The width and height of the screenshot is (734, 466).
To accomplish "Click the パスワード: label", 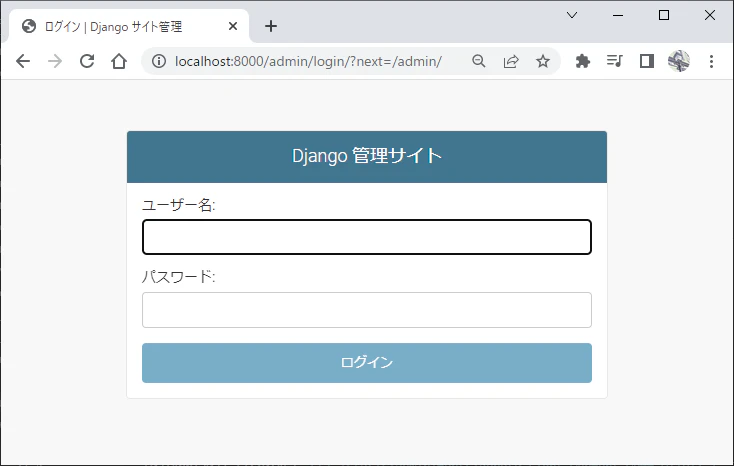I will (179, 277).
